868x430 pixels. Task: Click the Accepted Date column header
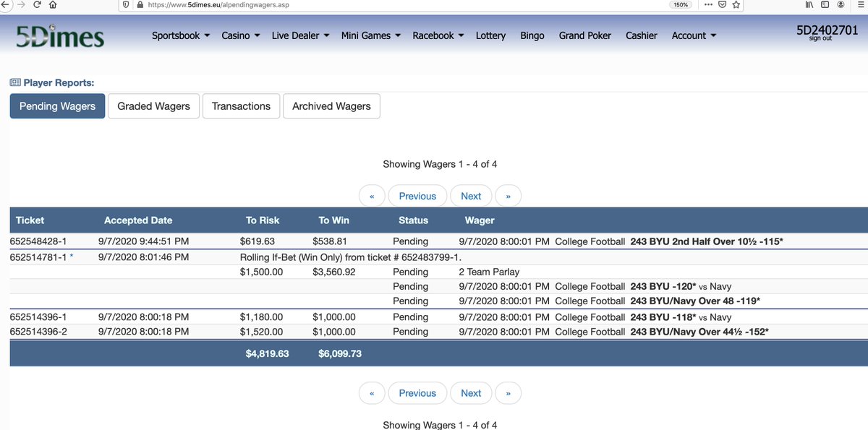tap(138, 220)
